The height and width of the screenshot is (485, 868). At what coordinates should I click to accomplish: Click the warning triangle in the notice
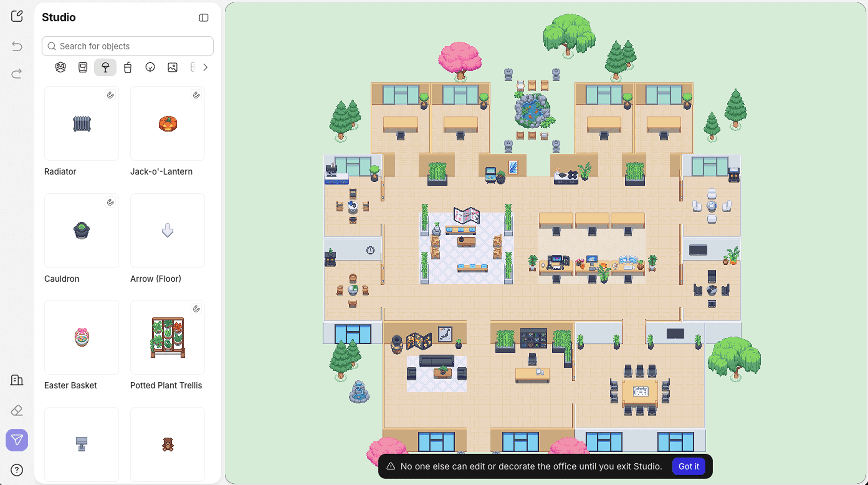[390, 466]
